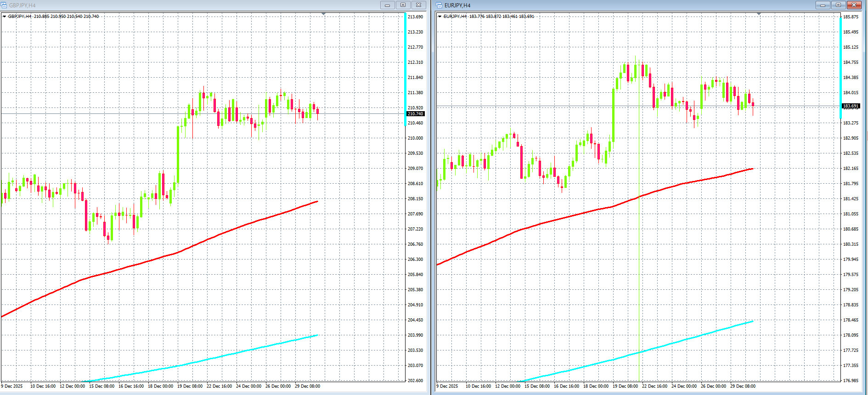The width and height of the screenshot is (868, 395).
Task: Expand the arrow beside GBPJPY,H4 chart label
Action: [x=5, y=17]
